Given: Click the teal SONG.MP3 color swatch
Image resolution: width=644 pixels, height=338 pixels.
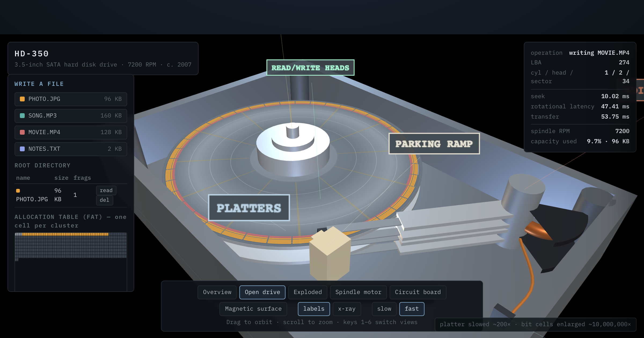Looking at the screenshot, I should pos(22,116).
